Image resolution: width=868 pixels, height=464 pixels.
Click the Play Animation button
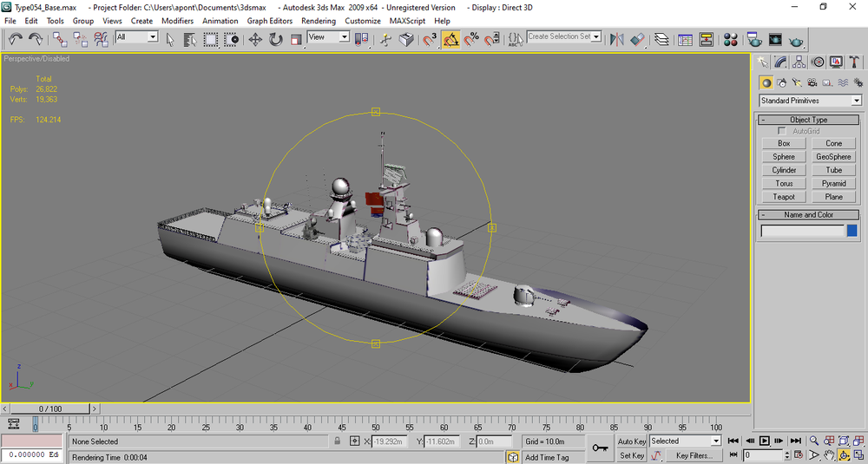coord(765,441)
